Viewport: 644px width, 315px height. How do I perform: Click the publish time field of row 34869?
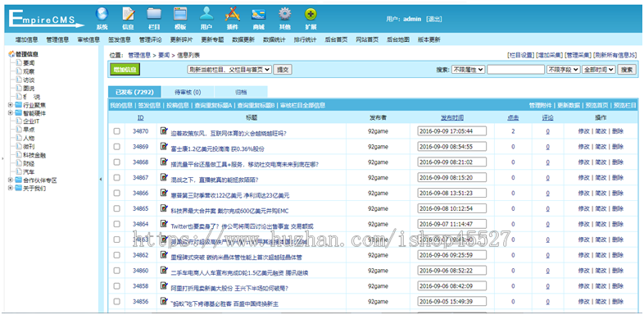pyautogui.click(x=451, y=146)
